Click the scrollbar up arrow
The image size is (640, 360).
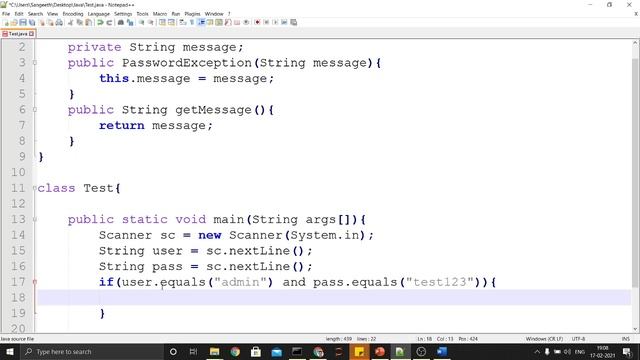pyautogui.click(x=635, y=42)
